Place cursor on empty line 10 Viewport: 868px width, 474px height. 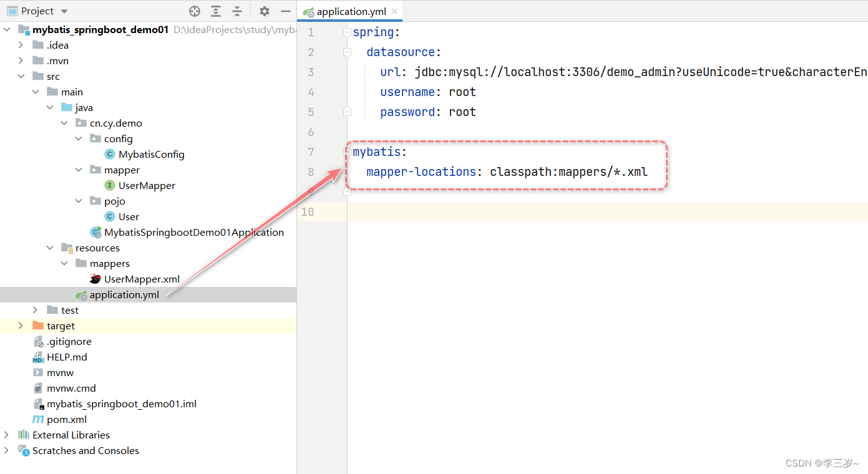607,211
